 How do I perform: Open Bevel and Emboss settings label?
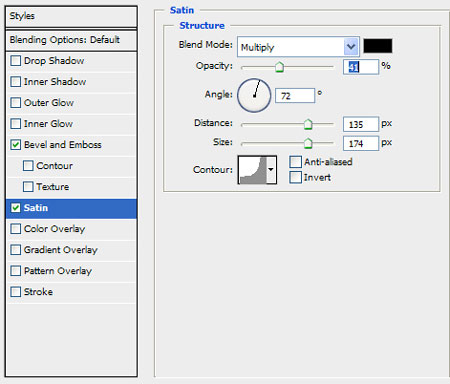pyautogui.click(x=63, y=145)
